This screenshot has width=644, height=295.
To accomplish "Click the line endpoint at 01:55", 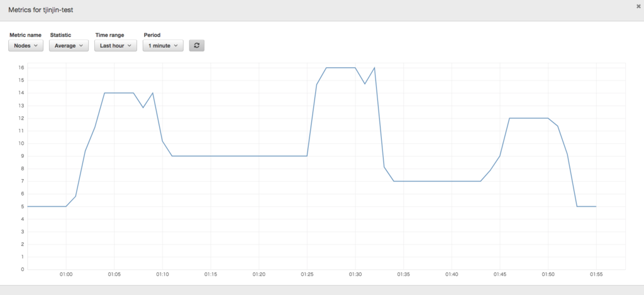I will tap(596, 206).
